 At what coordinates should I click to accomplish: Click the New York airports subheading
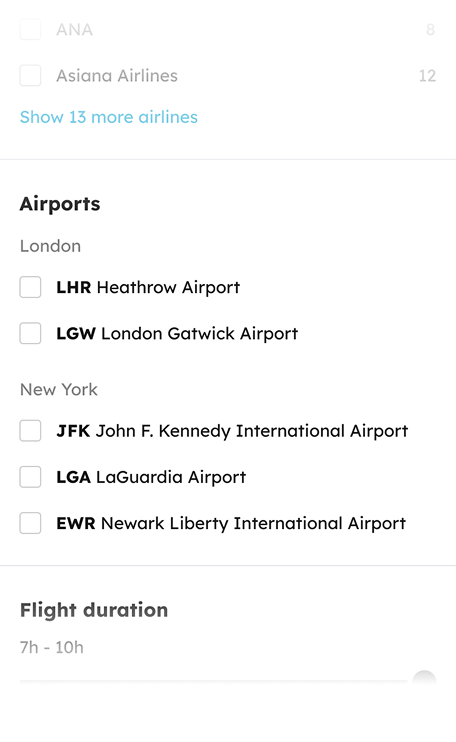click(x=59, y=389)
